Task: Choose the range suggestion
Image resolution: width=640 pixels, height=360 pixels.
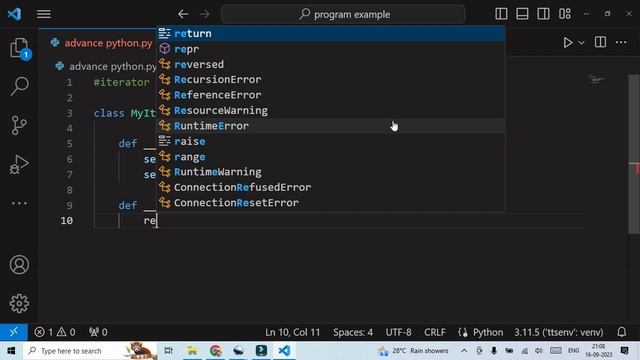Action: (x=331, y=157)
